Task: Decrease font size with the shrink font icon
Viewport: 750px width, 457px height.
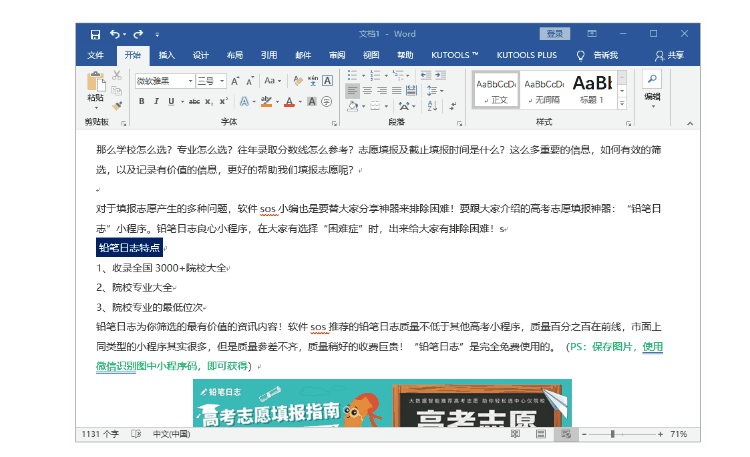Action: 250,81
